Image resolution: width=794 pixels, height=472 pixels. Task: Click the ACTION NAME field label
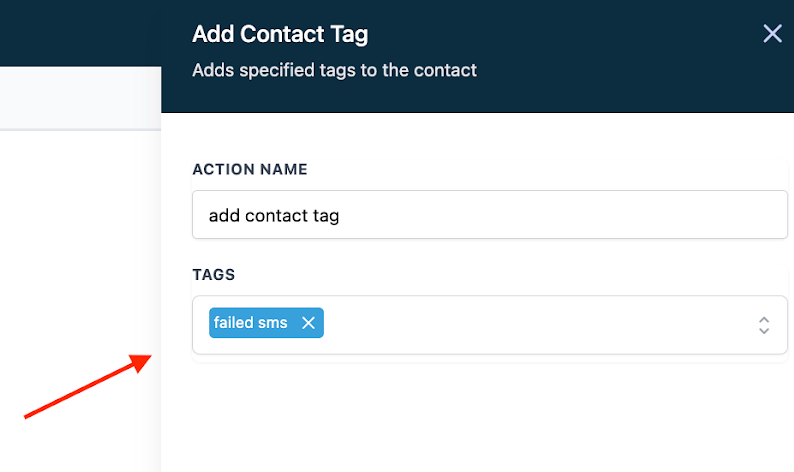[x=250, y=169]
